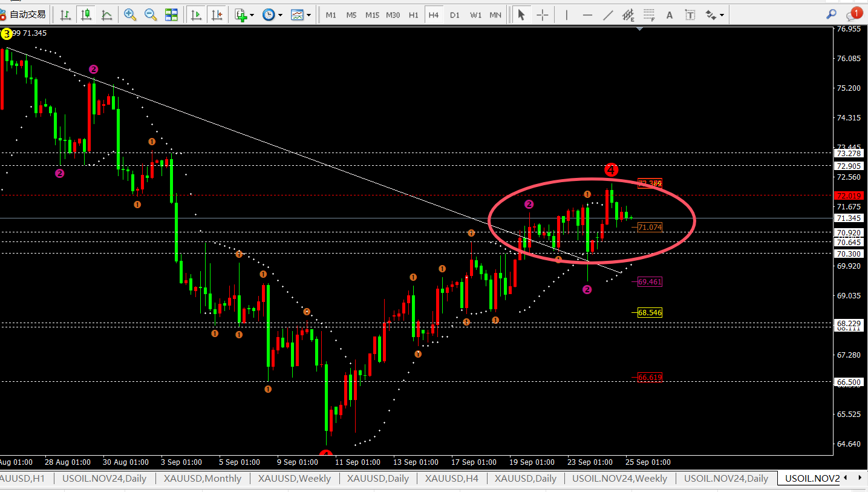Click the 11 Sep 01:00 time label

click(357, 462)
